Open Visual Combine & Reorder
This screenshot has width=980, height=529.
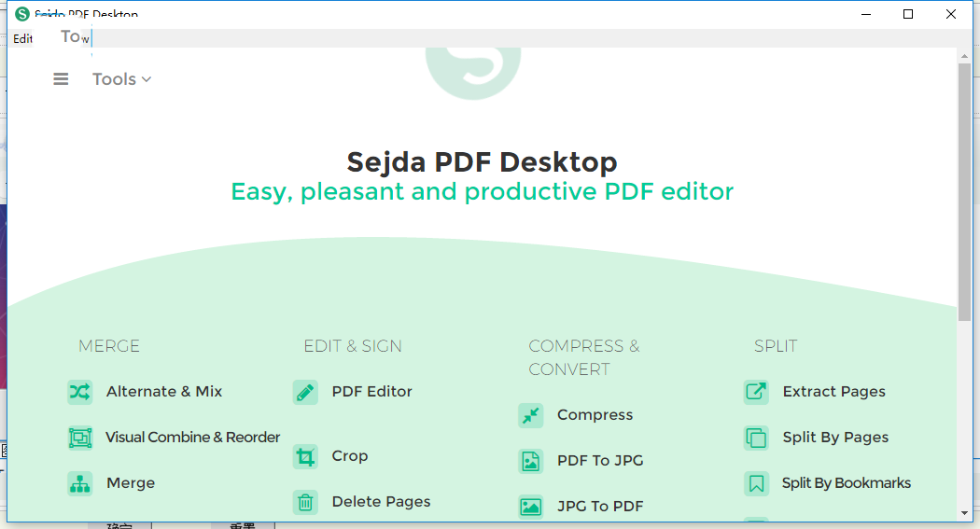tap(192, 438)
